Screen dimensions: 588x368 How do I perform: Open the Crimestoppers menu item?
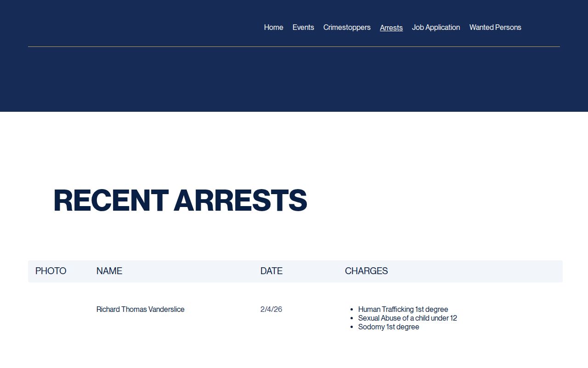[347, 28]
